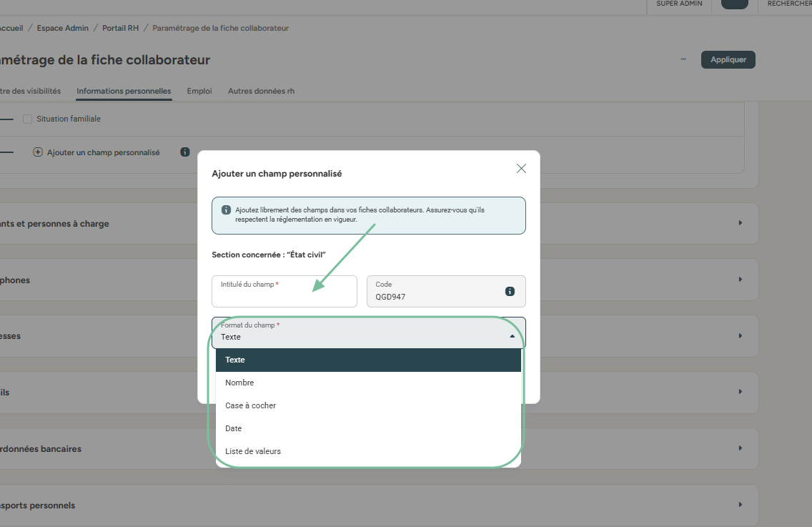Toggle the Situation familiale checkbox

click(28, 119)
